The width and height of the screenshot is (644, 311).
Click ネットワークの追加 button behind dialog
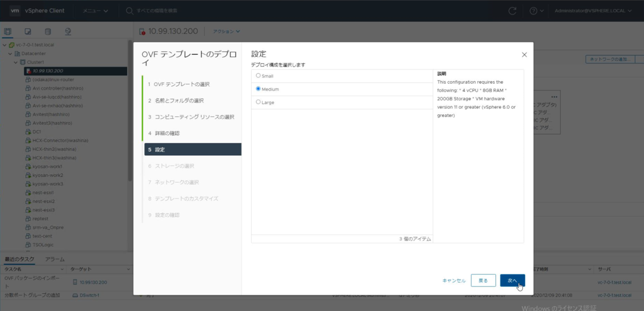(610, 59)
